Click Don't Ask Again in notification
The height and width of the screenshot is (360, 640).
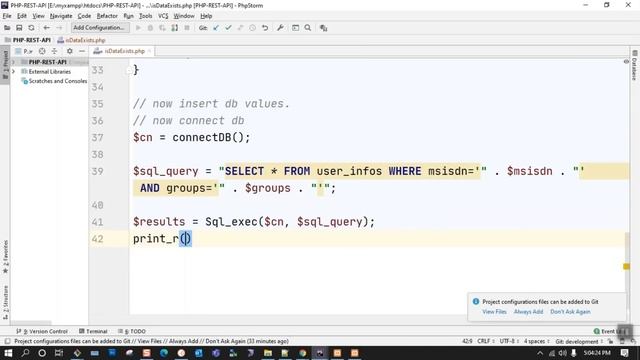tap(570, 311)
